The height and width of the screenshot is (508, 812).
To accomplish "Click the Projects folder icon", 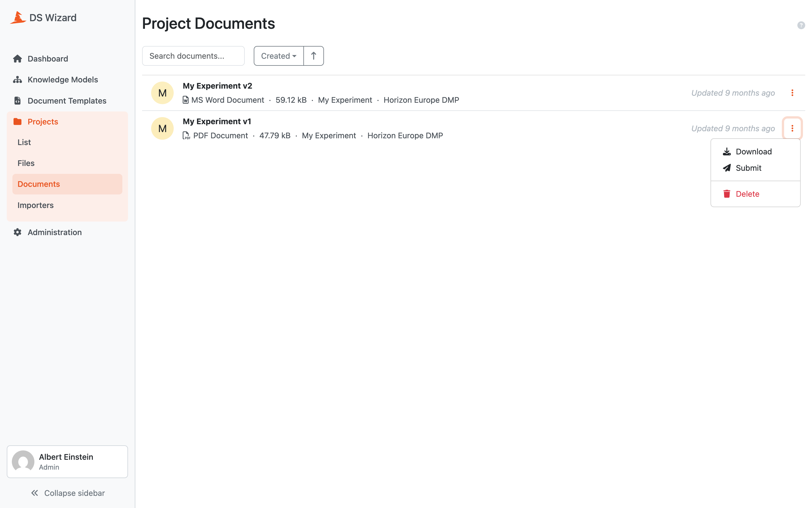I will [17, 121].
